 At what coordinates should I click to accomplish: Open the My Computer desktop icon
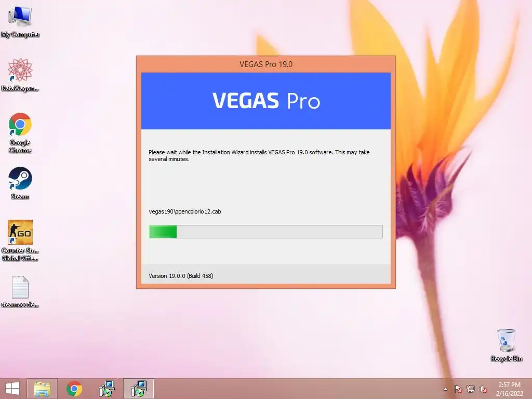[x=20, y=21]
